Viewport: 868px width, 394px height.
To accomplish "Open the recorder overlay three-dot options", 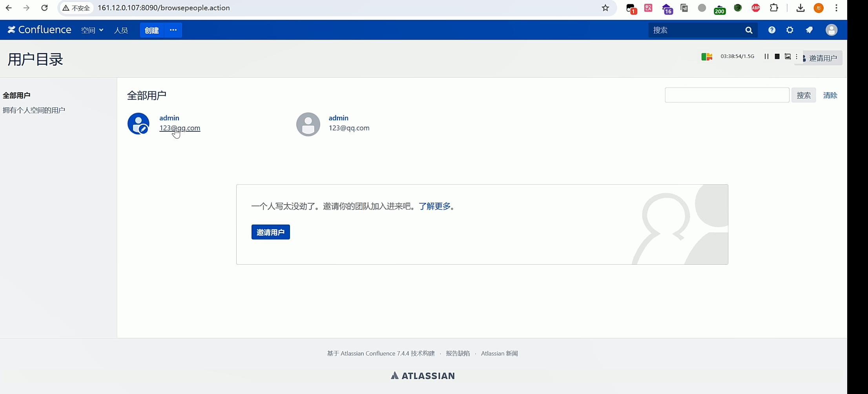I will 797,56.
